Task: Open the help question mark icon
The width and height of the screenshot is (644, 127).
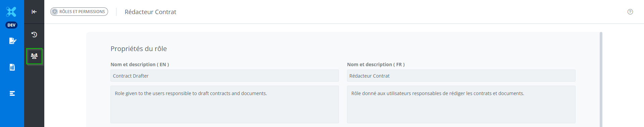Action: click(x=630, y=12)
